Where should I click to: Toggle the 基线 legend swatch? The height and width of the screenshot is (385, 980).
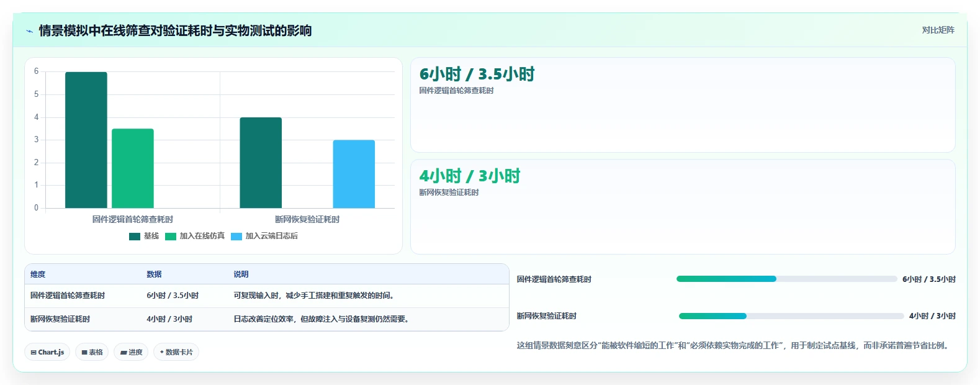point(135,237)
